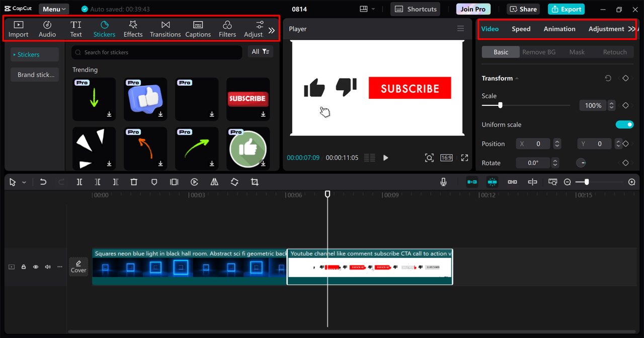Zoom out the timeline
The image size is (644, 338).
point(568,182)
